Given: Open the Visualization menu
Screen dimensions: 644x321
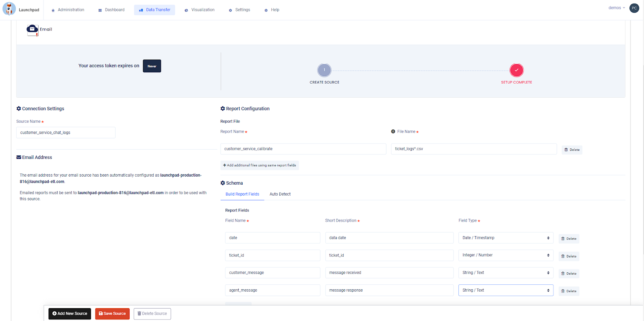Looking at the screenshot, I should click(x=200, y=10).
